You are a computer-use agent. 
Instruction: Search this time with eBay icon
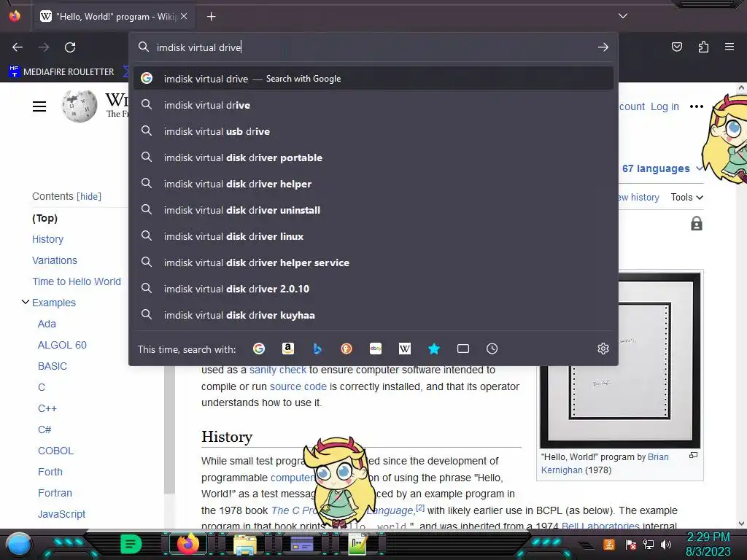click(x=376, y=349)
